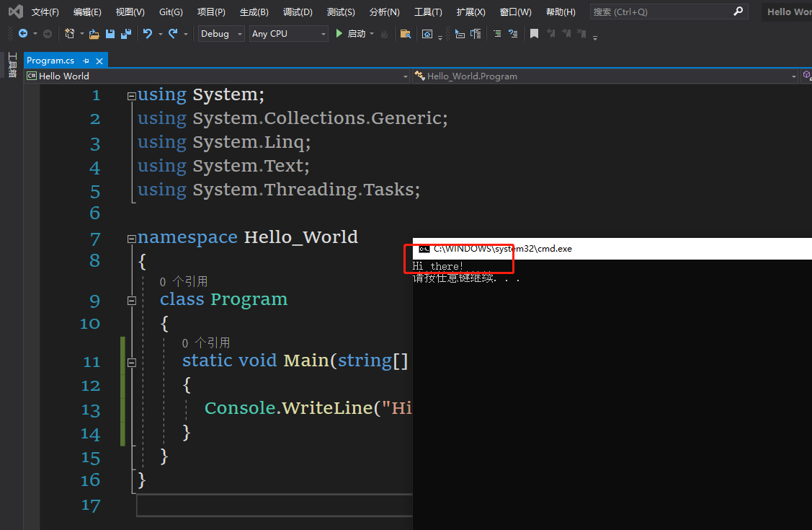
Task: Open the 扩展(X) menu
Action: tap(470, 12)
